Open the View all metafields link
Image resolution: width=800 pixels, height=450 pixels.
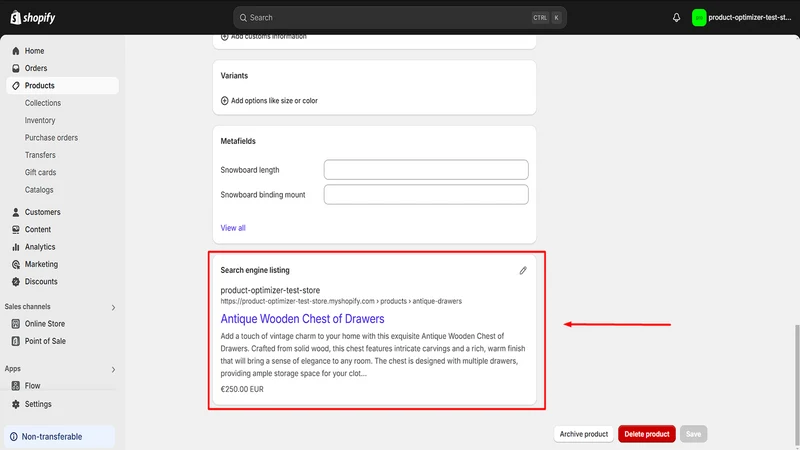tap(233, 228)
